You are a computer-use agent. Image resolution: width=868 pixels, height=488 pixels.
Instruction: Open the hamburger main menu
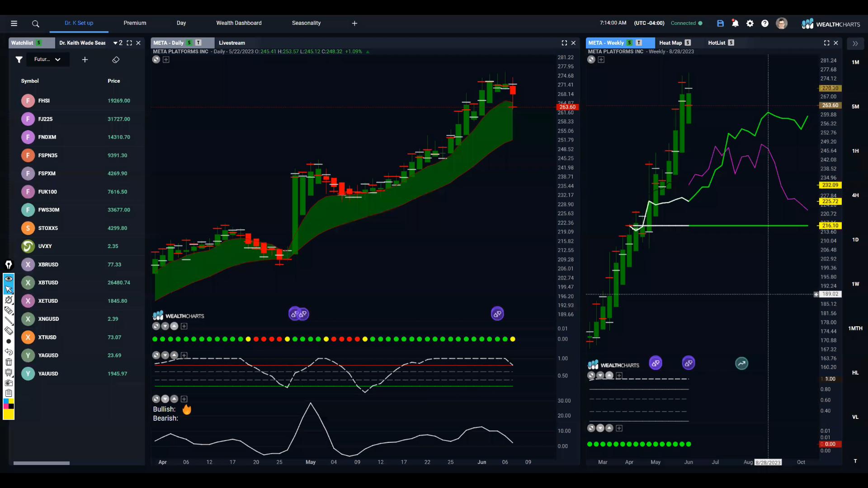click(x=14, y=23)
